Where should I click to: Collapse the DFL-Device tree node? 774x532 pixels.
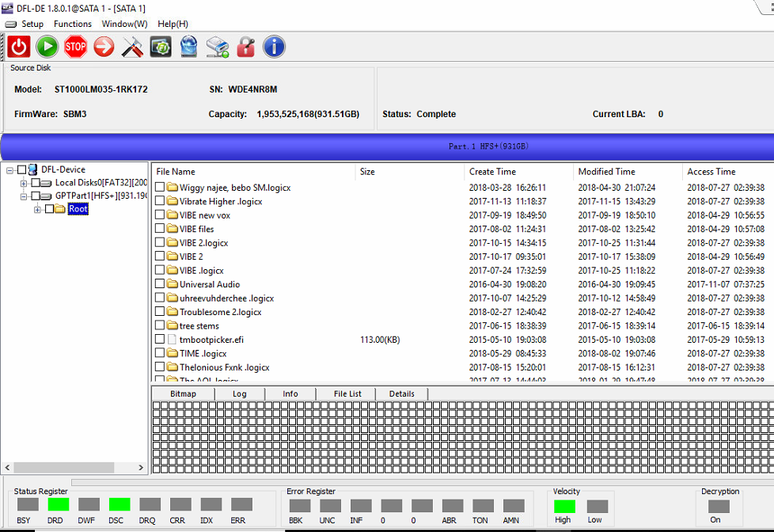pos(9,170)
